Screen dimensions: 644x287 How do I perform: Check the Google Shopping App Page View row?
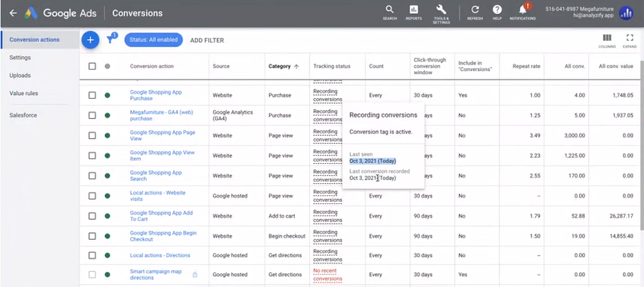92,135
